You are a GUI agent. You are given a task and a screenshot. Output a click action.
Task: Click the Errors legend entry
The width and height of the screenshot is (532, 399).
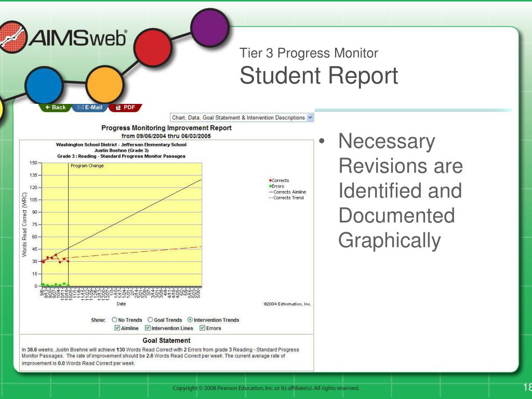click(276, 187)
